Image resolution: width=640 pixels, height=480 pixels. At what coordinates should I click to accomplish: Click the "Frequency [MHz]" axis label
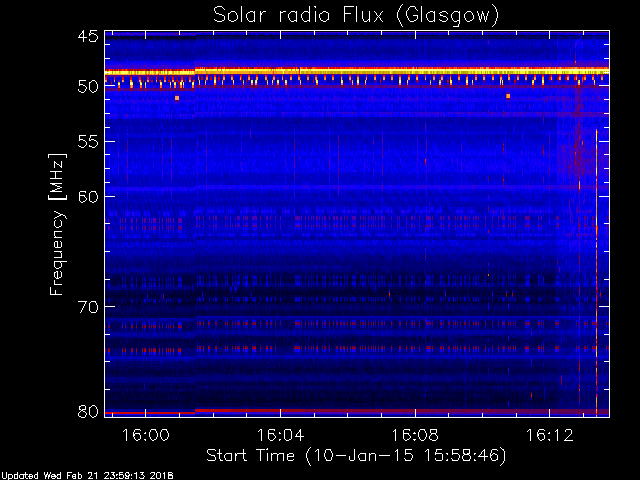pos(57,224)
